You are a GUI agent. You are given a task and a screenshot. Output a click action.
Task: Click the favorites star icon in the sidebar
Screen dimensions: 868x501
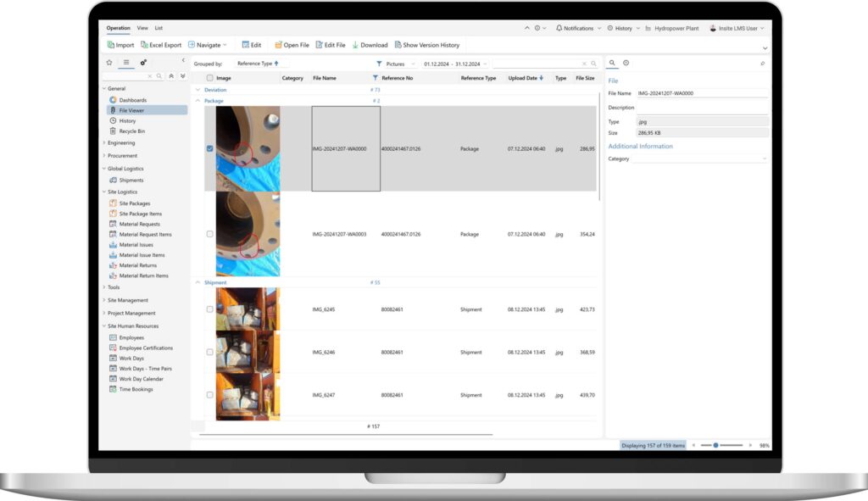coord(109,63)
